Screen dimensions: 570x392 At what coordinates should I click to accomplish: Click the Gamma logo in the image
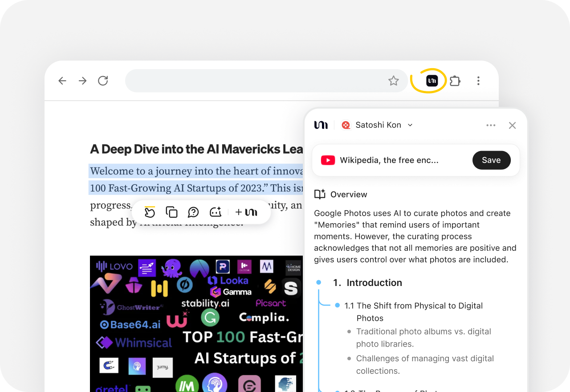coord(231,292)
